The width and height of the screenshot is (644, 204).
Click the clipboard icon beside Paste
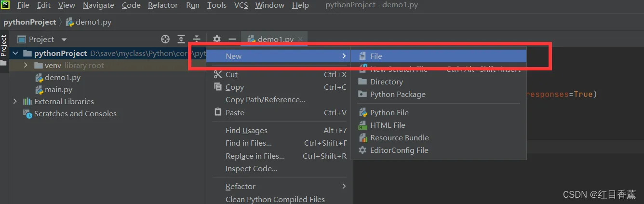coord(217,112)
